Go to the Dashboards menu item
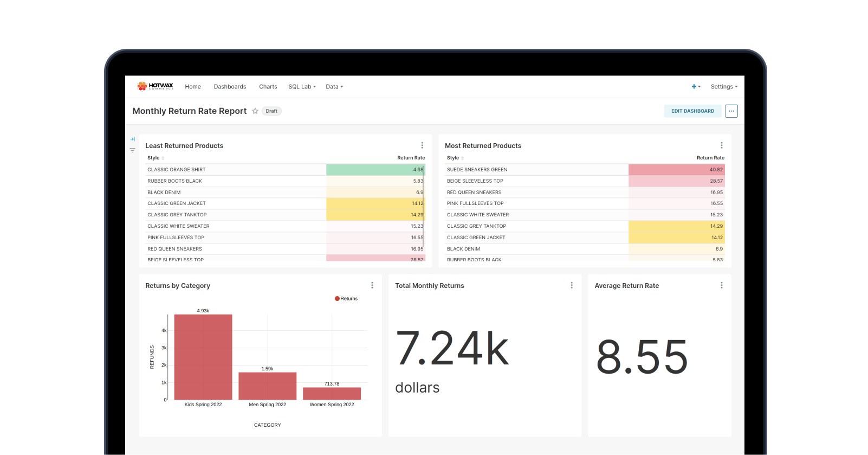868x455 pixels. click(230, 87)
